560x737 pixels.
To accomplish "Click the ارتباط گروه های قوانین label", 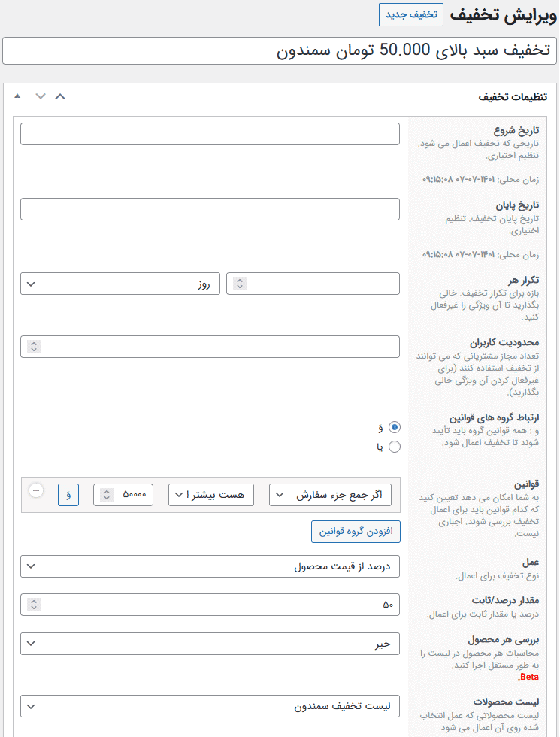I will pyautogui.click(x=495, y=418).
